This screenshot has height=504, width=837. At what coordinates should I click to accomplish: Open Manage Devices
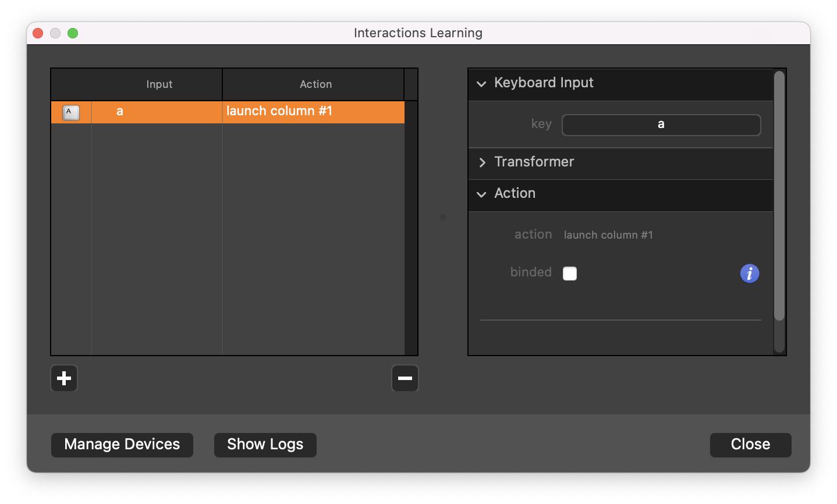coord(122,445)
